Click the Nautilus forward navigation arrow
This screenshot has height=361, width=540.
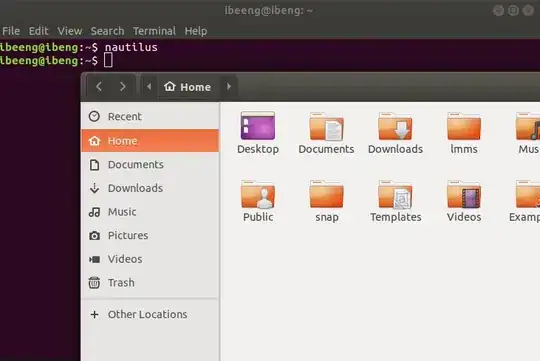point(123,86)
